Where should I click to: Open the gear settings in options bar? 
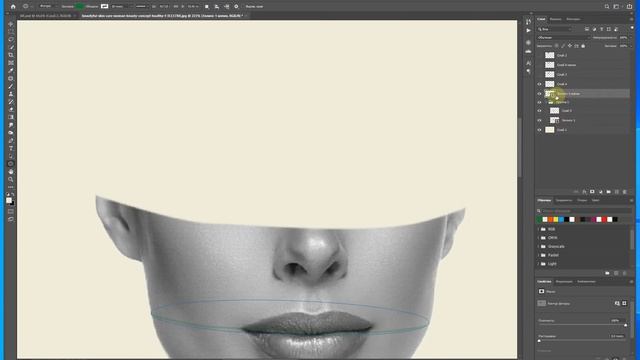236,7
